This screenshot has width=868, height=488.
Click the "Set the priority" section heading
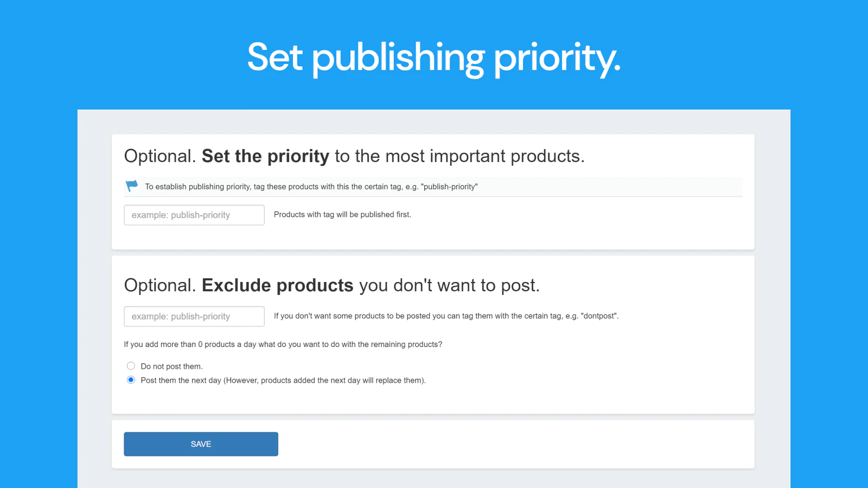(265, 156)
